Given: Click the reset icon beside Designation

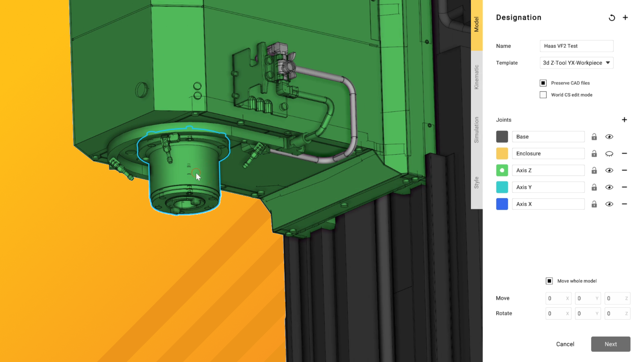Looking at the screenshot, I should click(612, 18).
